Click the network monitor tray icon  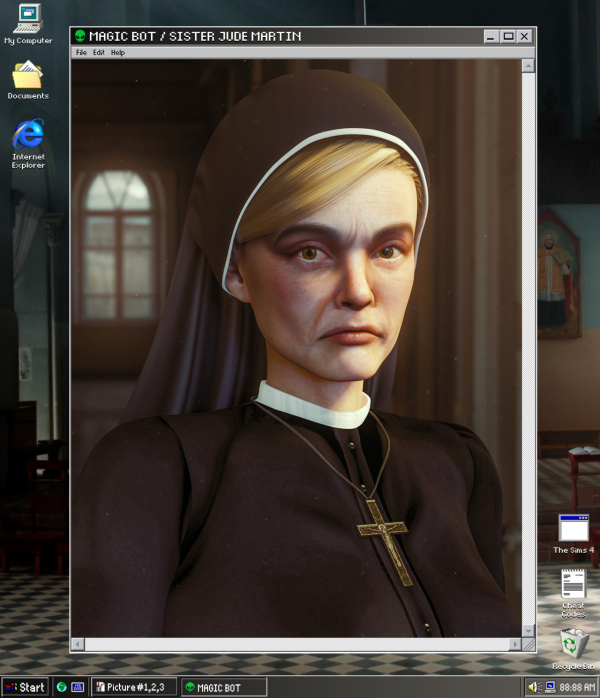550,687
